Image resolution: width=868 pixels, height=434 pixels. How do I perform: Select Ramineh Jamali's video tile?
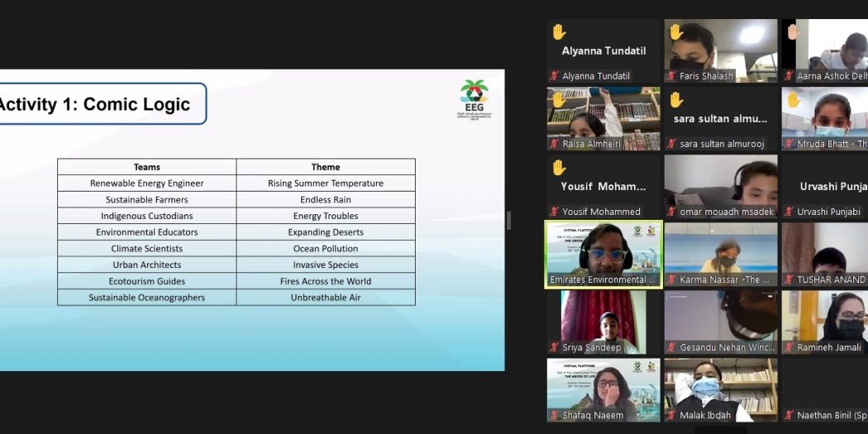(x=825, y=322)
